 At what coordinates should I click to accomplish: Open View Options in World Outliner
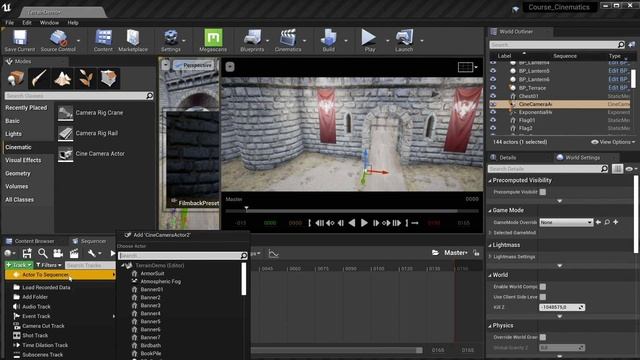click(613, 142)
